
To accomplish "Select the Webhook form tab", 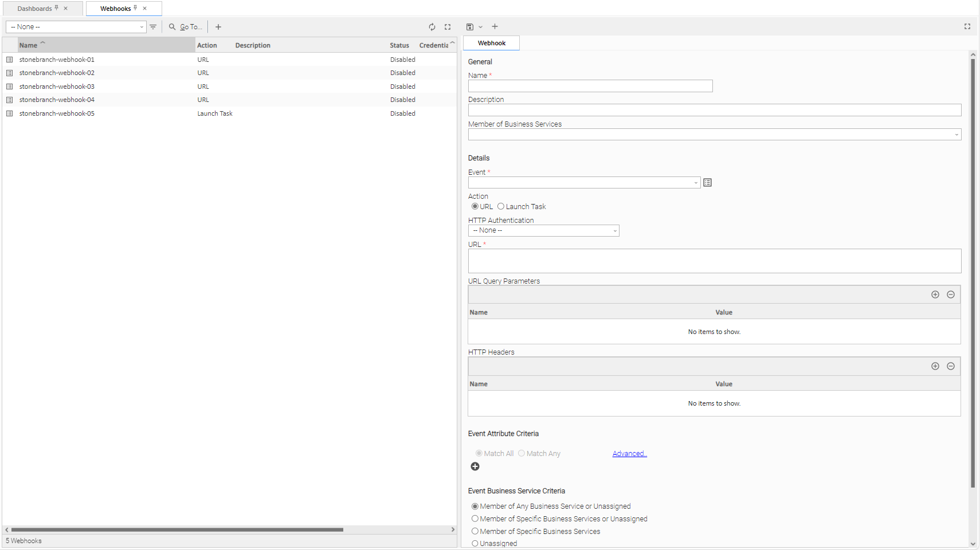I will 492,43.
